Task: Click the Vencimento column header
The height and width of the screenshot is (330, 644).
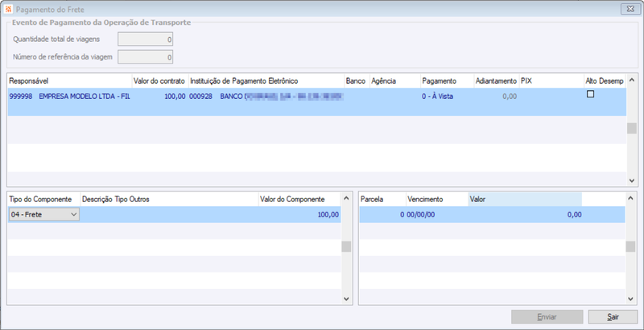Action: pyautogui.click(x=437, y=200)
